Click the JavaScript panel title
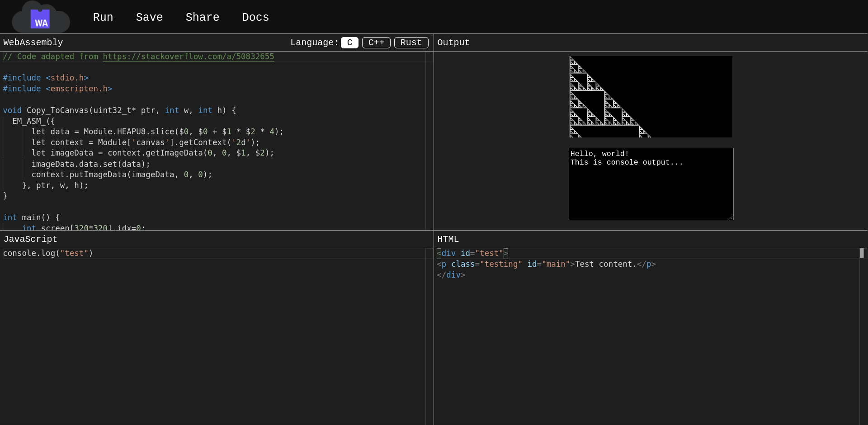The width and height of the screenshot is (868, 425). (30, 239)
